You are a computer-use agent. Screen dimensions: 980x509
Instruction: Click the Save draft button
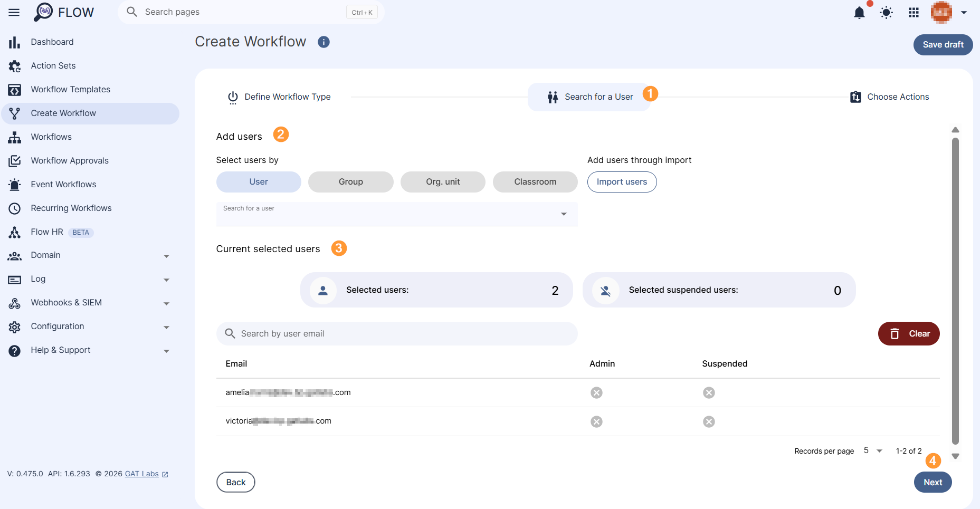tap(943, 45)
